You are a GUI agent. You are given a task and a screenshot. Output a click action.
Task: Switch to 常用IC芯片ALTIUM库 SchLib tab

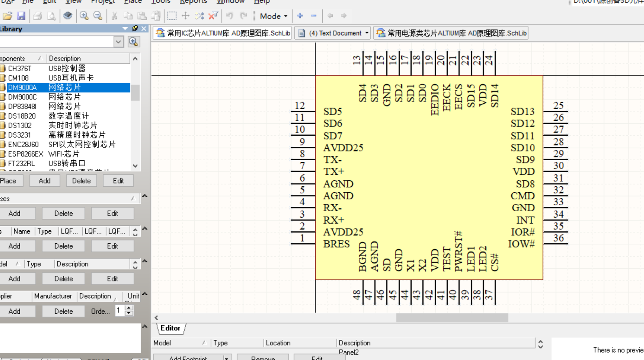pyautogui.click(x=223, y=33)
